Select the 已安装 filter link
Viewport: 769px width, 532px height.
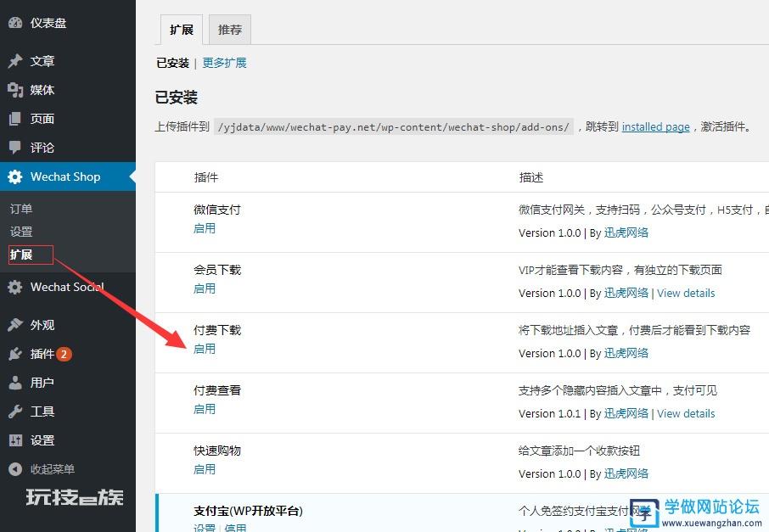point(172,63)
